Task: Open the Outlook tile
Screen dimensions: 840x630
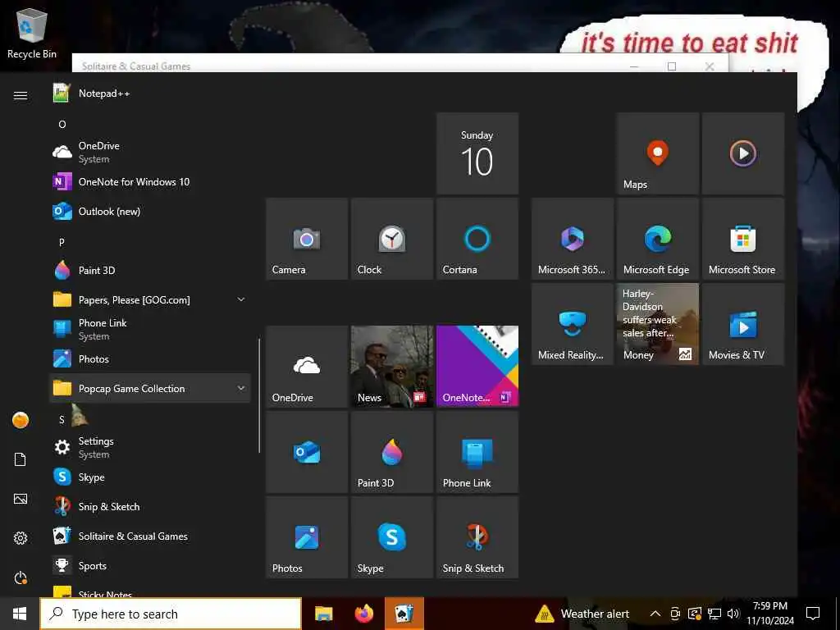Action: point(307,452)
